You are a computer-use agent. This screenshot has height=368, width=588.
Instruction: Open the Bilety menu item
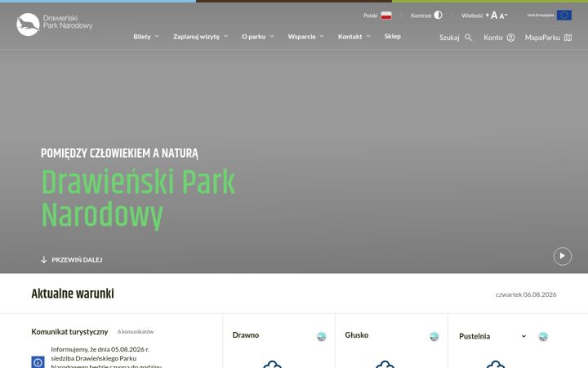tap(142, 37)
